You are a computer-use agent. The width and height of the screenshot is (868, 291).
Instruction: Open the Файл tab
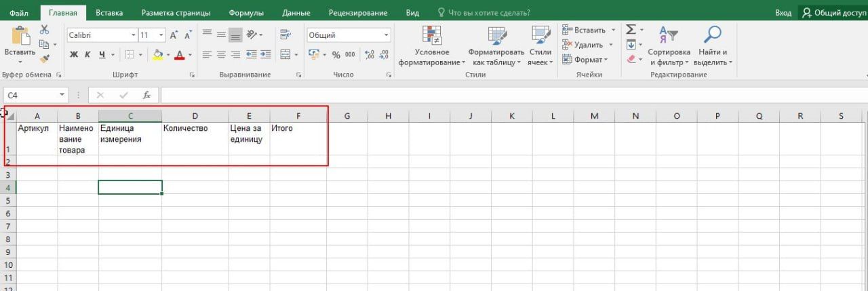point(19,12)
